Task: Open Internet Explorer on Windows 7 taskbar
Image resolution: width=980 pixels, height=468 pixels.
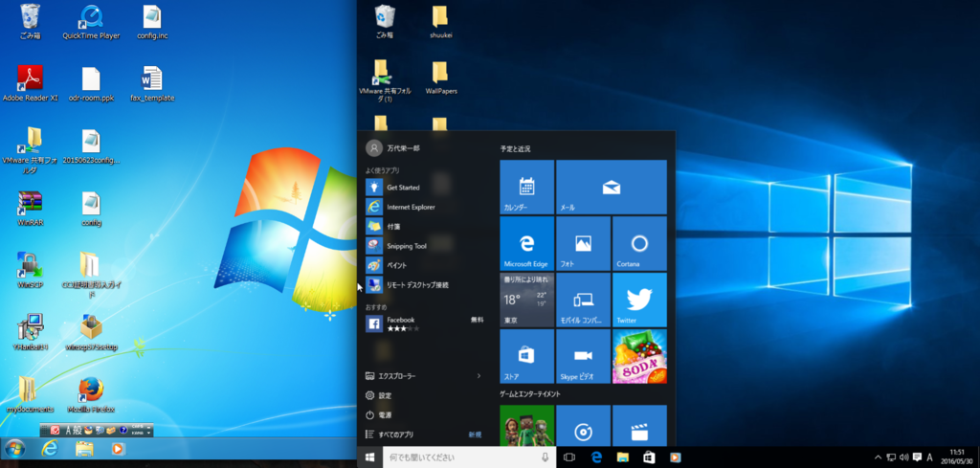Action: click(50, 449)
